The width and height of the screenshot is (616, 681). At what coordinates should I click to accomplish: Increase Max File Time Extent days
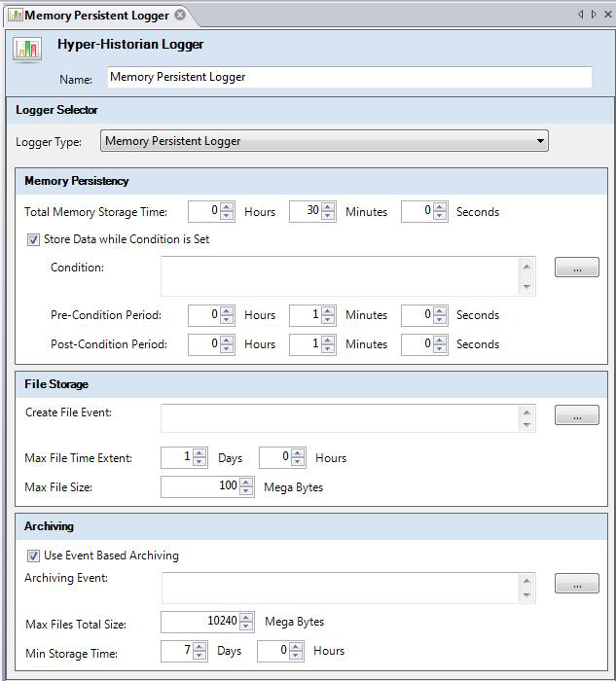click(x=199, y=453)
